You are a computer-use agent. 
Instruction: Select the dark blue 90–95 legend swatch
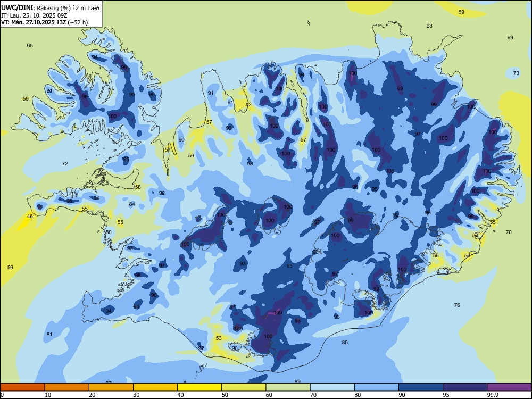tap(421, 387)
